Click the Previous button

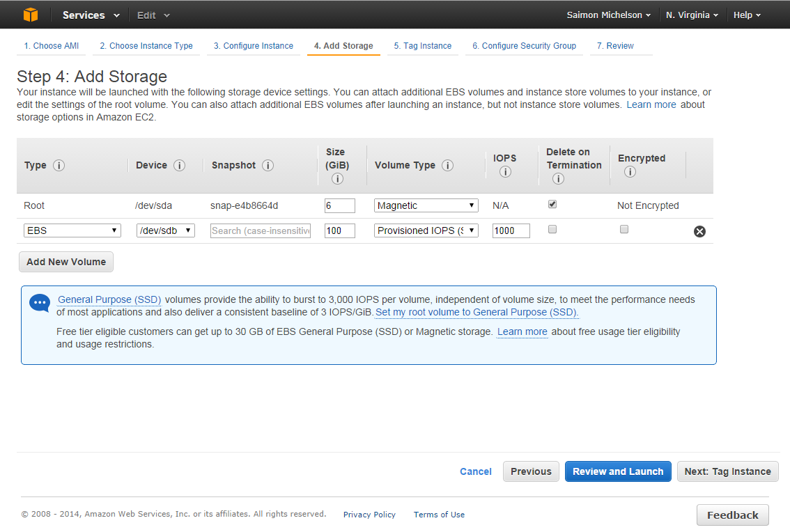[x=531, y=471]
